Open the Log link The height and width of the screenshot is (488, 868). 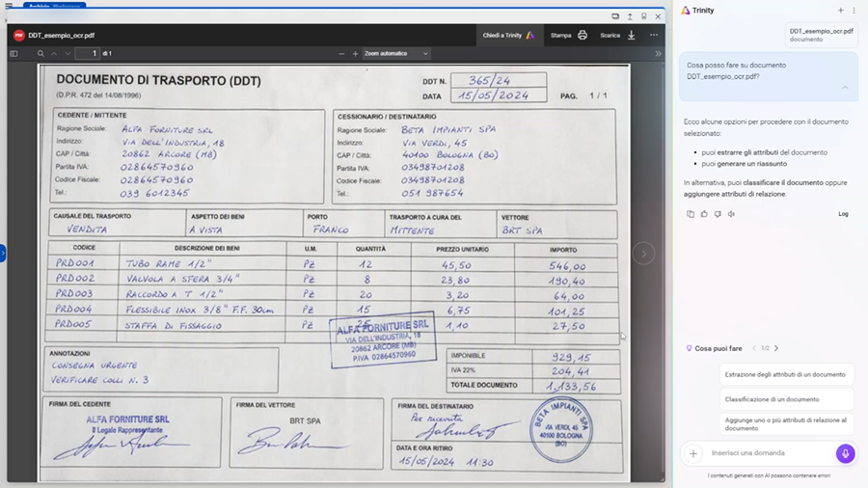843,214
